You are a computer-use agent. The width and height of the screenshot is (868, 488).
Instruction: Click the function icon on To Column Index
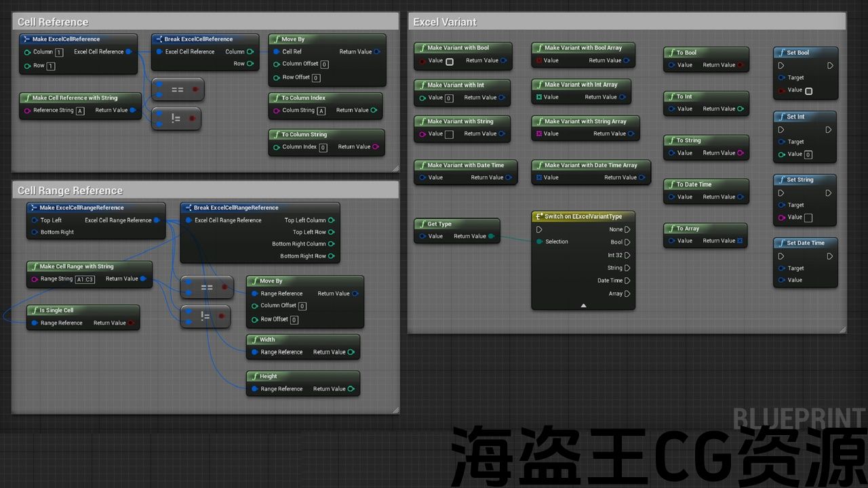click(x=275, y=98)
